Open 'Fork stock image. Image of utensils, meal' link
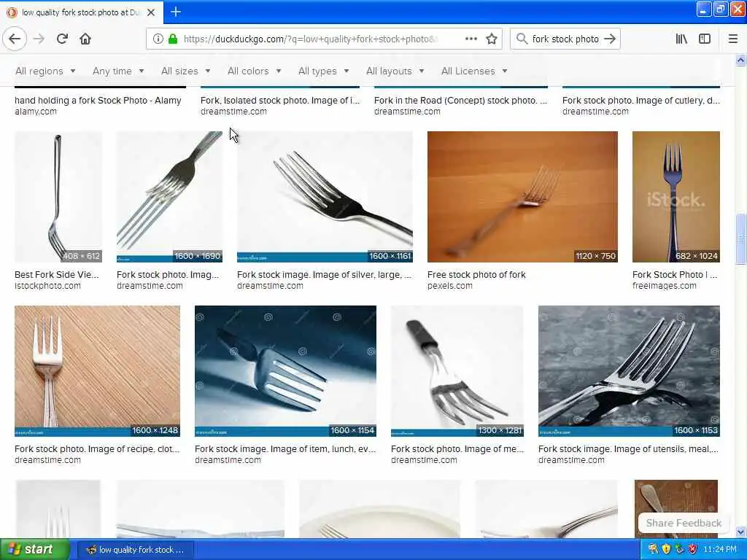This screenshot has height=560, width=747. pyautogui.click(x=628, y=449)
